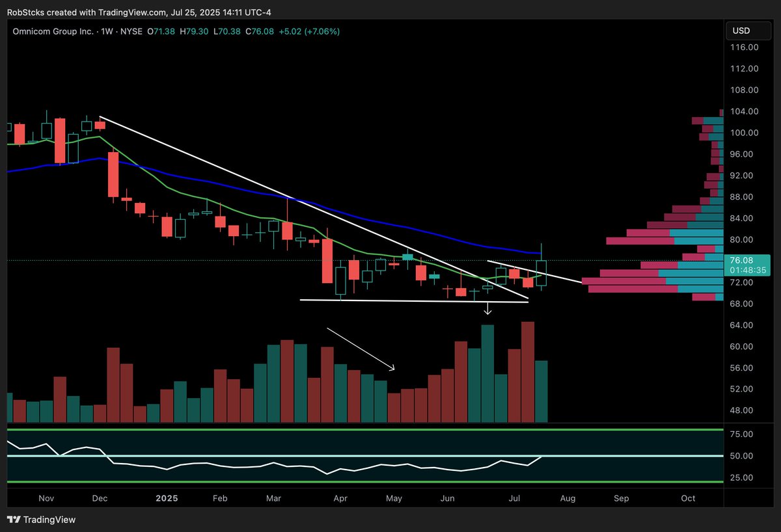Click the Mar label on time axis
This screenshot has width=781, height=532.
pos(274,499)
